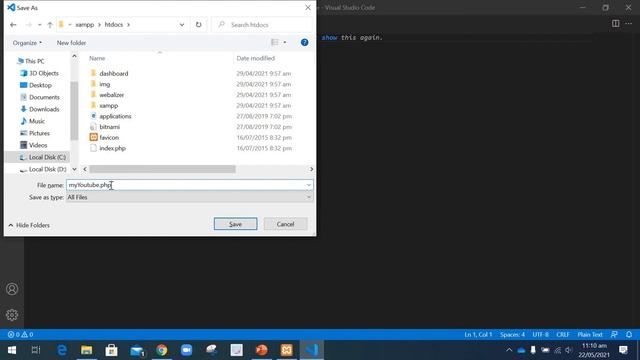This screenshot has width=640, height=360.
Task: Open PowerPoint from the taskbar
Action: pyautogui.click(x=262, y=350)
